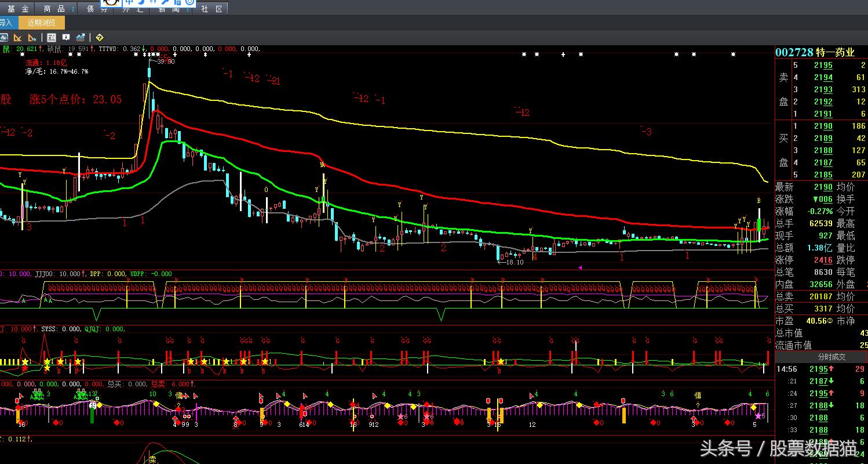Click stock title 002728 特一药业
868x464 pixels.
coord(815,52)
